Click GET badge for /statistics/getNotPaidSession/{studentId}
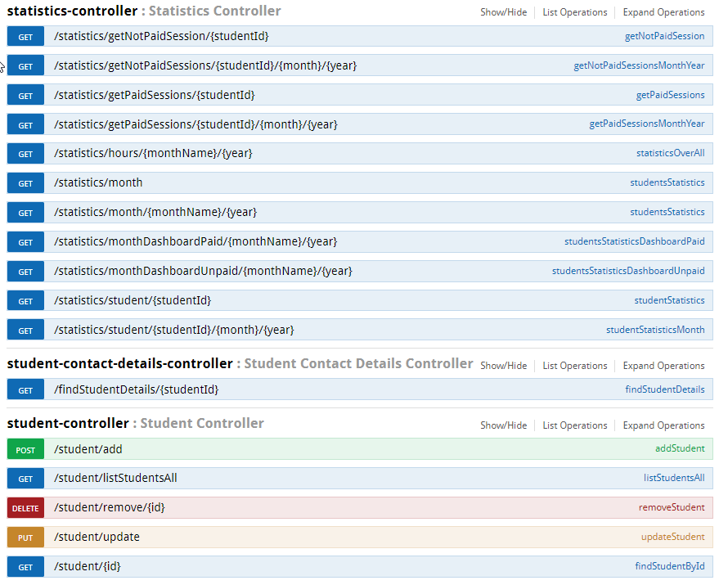The width and height of the screenshot is (728, 585). tap(25, 37)
